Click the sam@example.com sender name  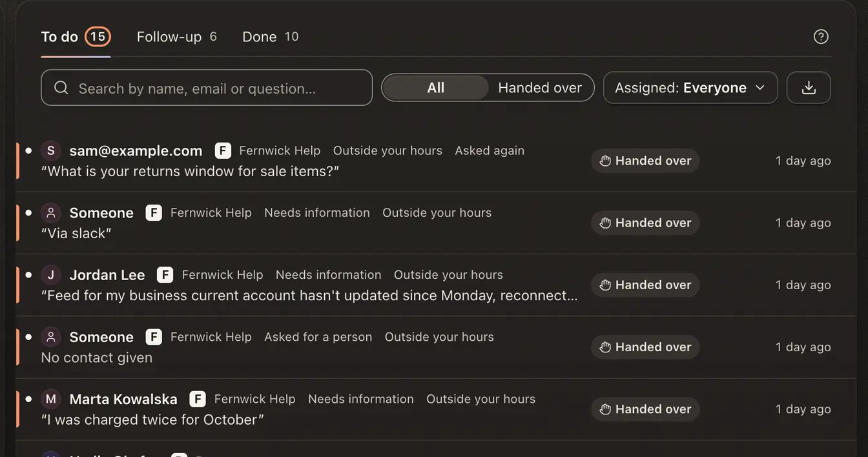click(136, 151)
